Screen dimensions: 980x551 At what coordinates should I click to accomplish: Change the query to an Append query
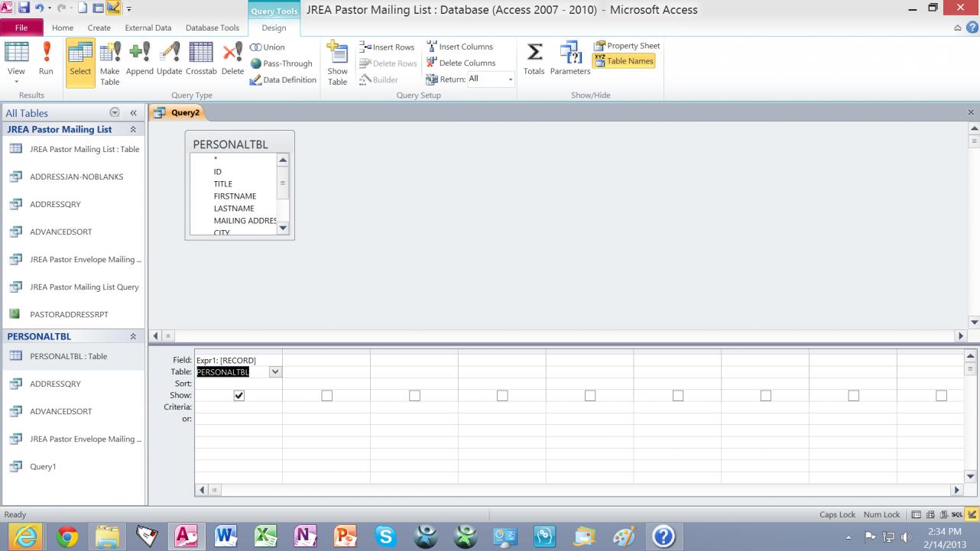[x=140, y=60]
